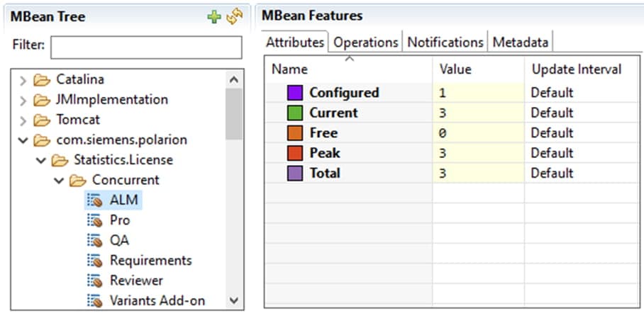
Task: Click the green Current color swatch
Action: click(x=294, y=113)
